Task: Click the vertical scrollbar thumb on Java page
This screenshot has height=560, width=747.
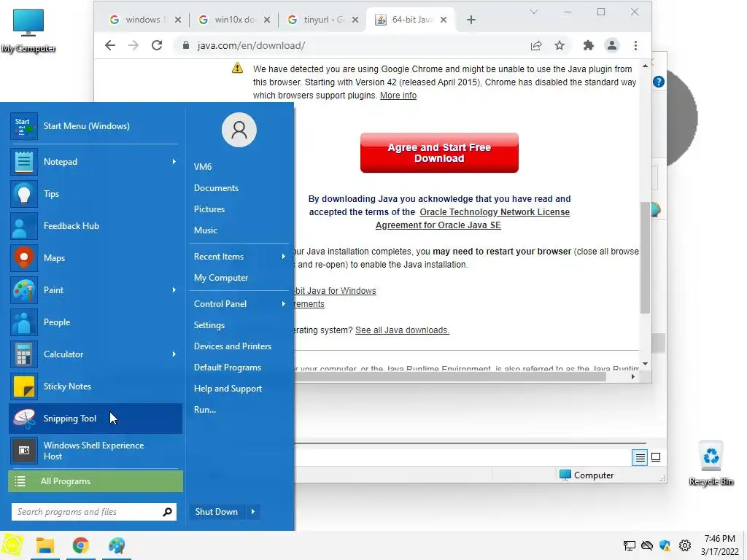Action: tap(645, 257)
